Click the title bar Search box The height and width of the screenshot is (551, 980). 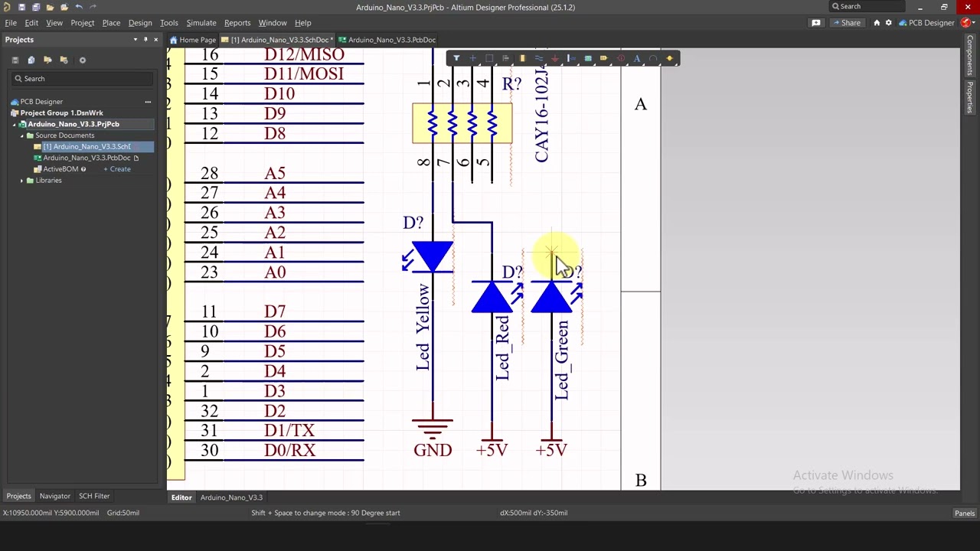click(x=867, y=7)
